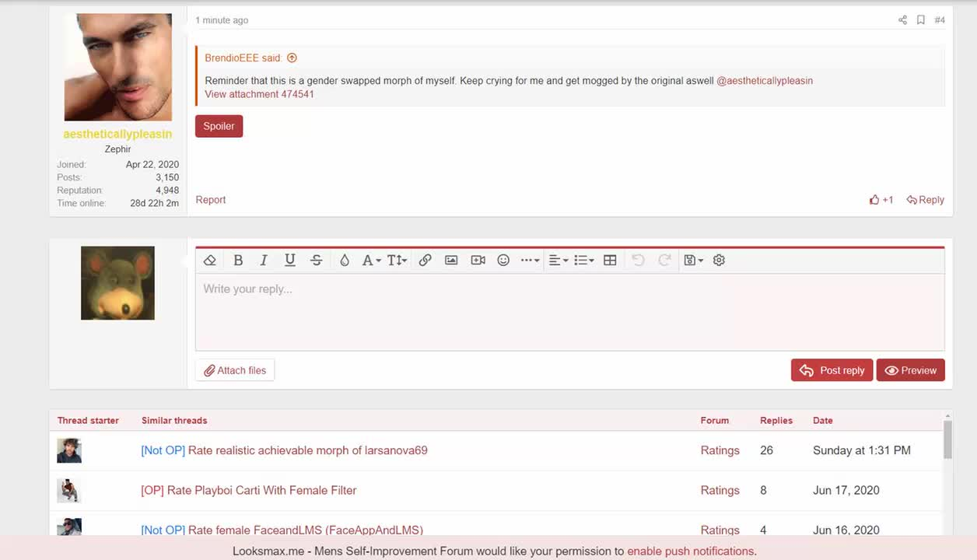Bookmark post #4 with the bookmark icon
977x560 pixels.
point(920,20)
